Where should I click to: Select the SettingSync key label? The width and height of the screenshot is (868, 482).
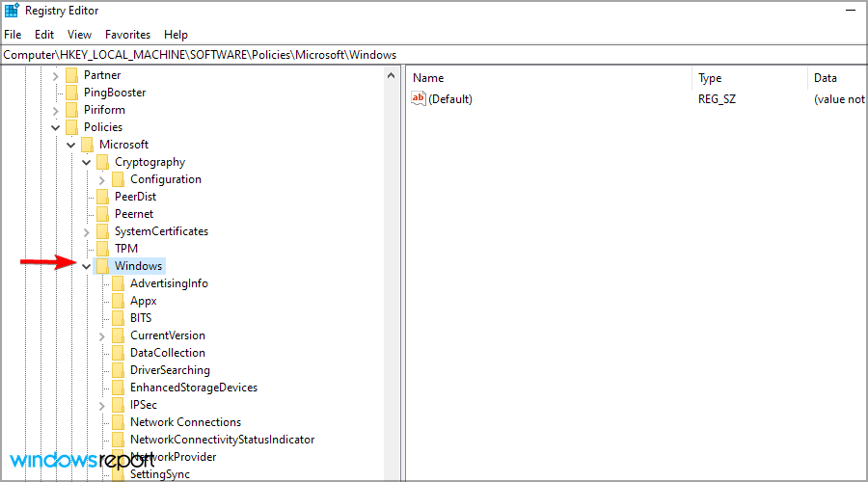[x=159, y=473]
